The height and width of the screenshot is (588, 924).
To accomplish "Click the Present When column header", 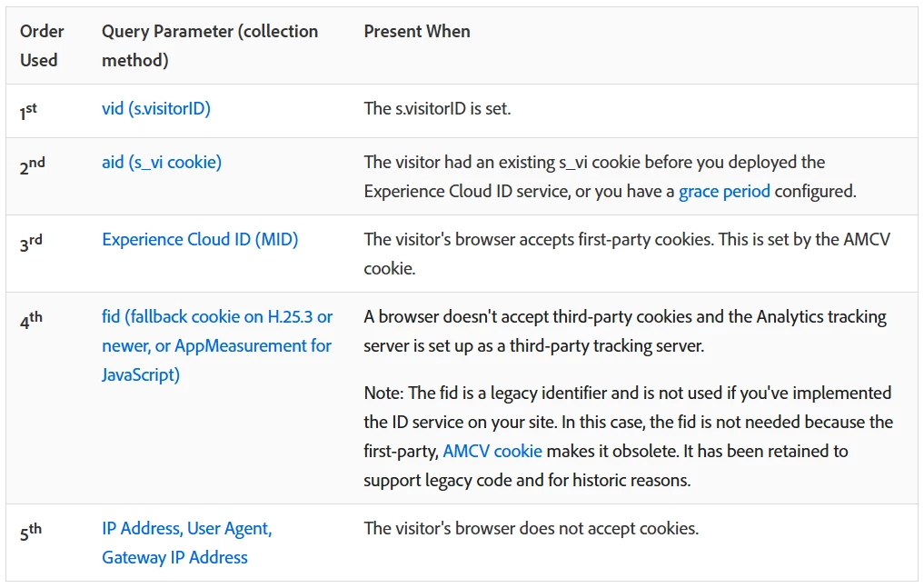I will [x=417, y=32].
